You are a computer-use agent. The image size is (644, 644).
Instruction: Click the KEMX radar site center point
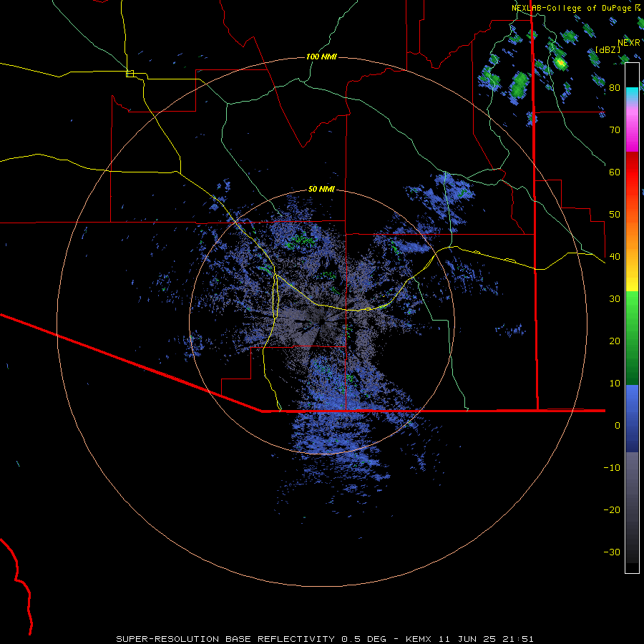tap(321, 322)
